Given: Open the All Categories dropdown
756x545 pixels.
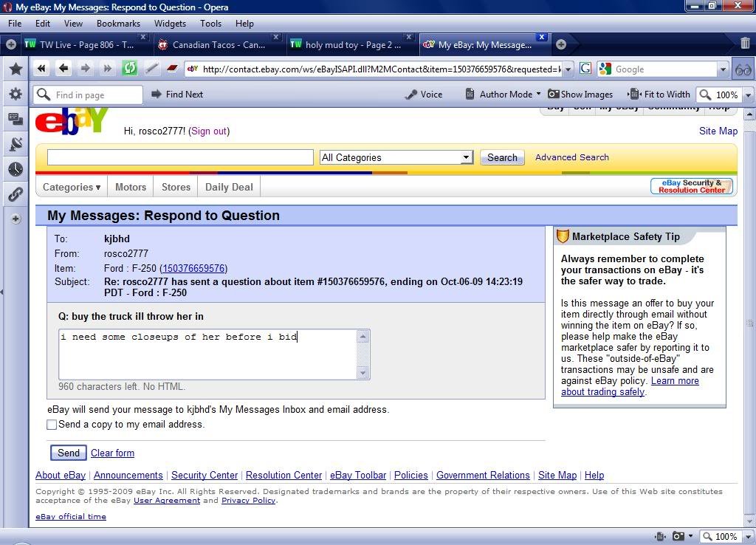Looking at the screenshot, I should tap(396, 158).
